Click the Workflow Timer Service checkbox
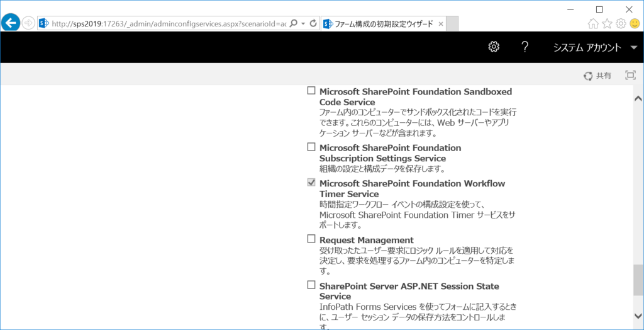644x330 pixels. coord(311,183)
